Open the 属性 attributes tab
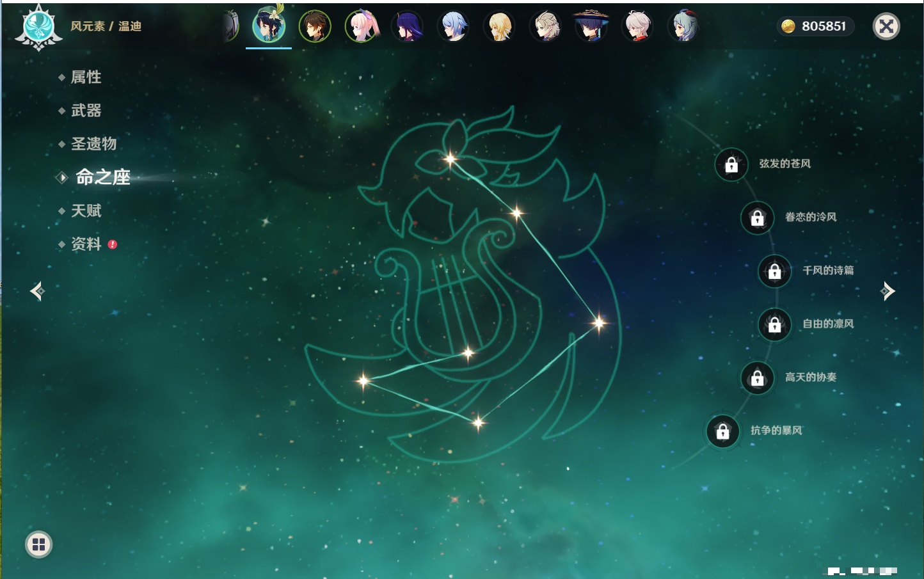Viewport: 924px width, 579px height. (86, 77)
